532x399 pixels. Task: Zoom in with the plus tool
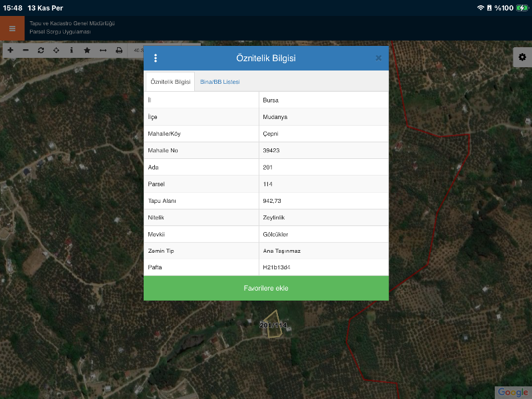tap(10, 51)
